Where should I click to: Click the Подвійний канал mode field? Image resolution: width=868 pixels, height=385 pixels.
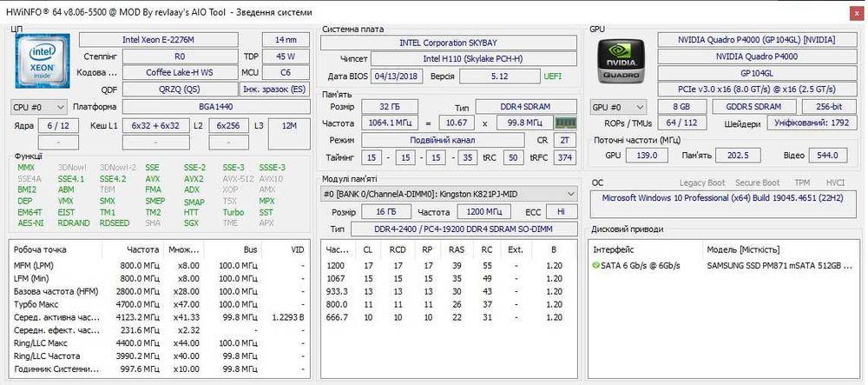click(443, 140)
